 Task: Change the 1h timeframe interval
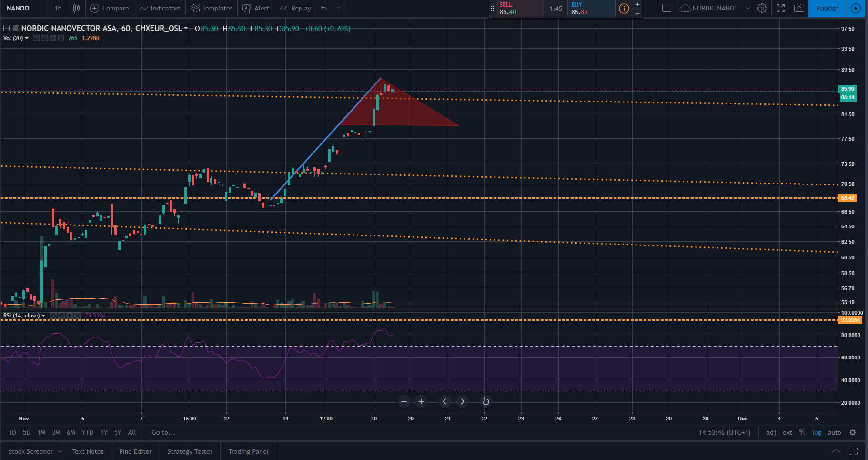[x=58, y=8]
